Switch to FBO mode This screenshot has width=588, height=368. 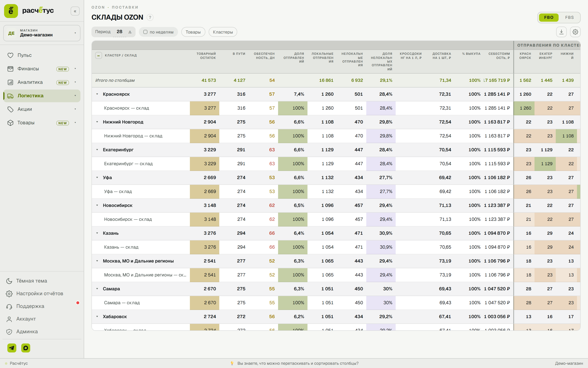tap(549, 18)
